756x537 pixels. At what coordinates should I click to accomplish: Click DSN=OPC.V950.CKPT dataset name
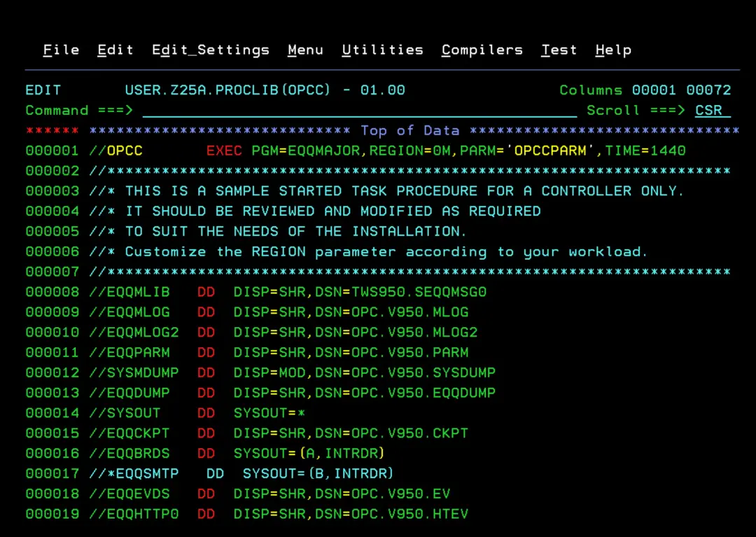(391, 434)
